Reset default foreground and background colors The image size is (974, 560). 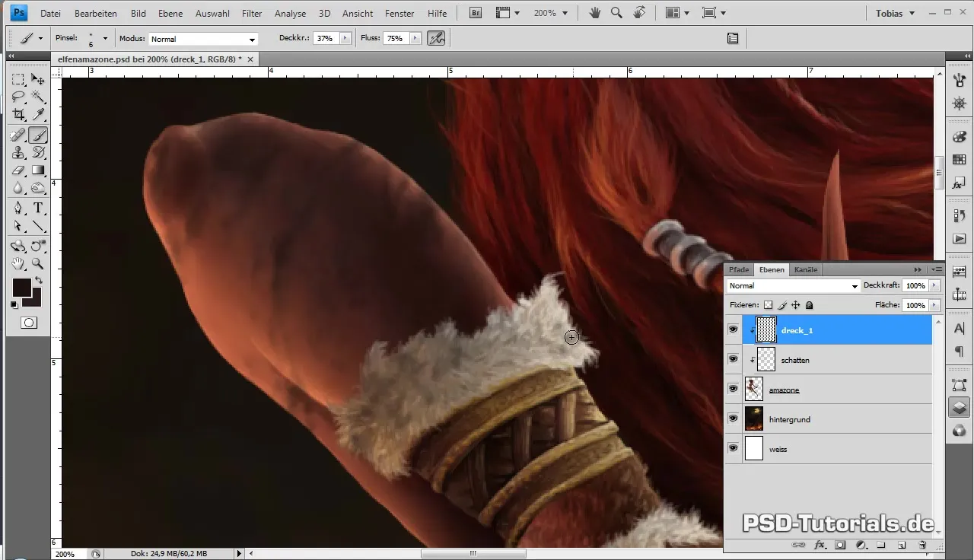(14, 305)
